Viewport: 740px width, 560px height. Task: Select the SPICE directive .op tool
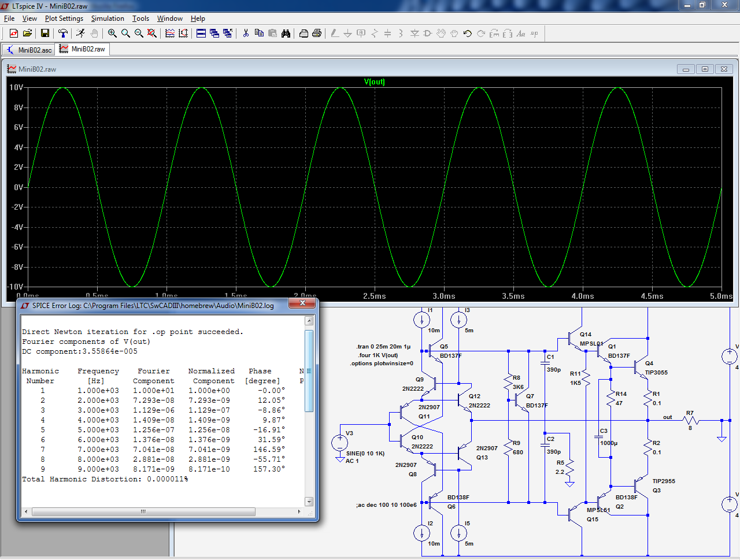coord(534,34)
